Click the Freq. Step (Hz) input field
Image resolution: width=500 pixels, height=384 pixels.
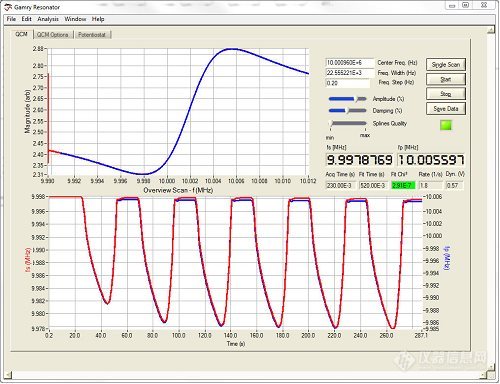point(347,83)
